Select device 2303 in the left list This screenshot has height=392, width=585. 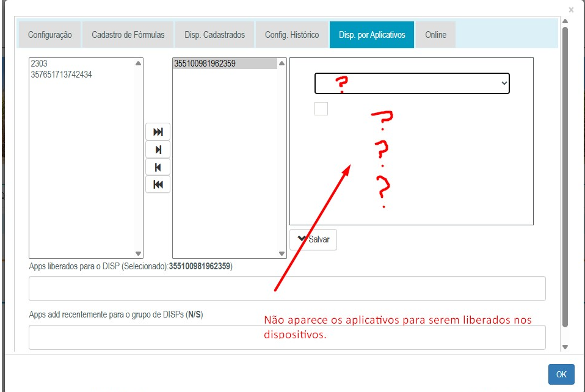82,64
